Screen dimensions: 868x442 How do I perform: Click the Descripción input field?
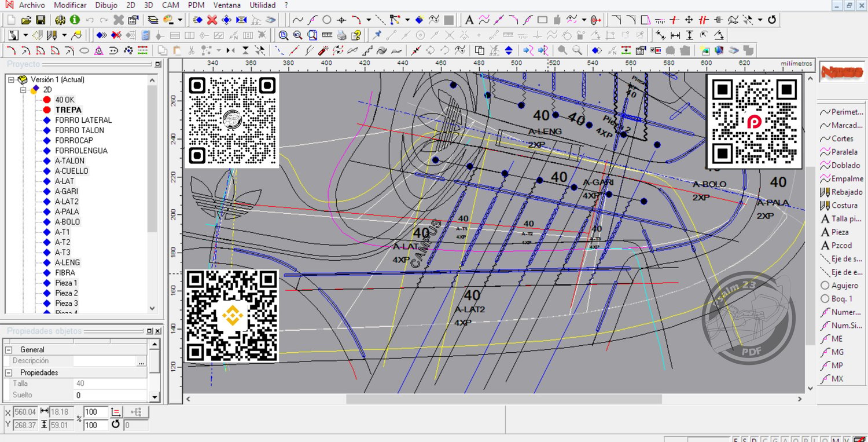[105, 361]
